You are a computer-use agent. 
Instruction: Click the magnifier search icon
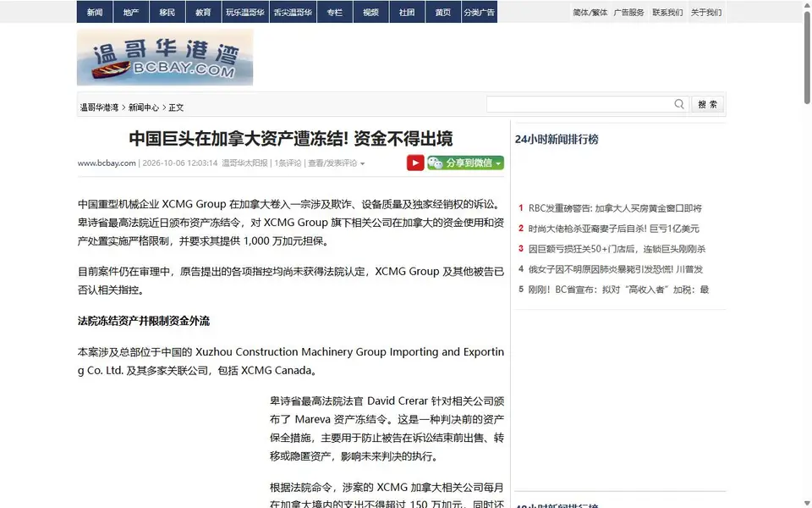click(x=679, y=104)
